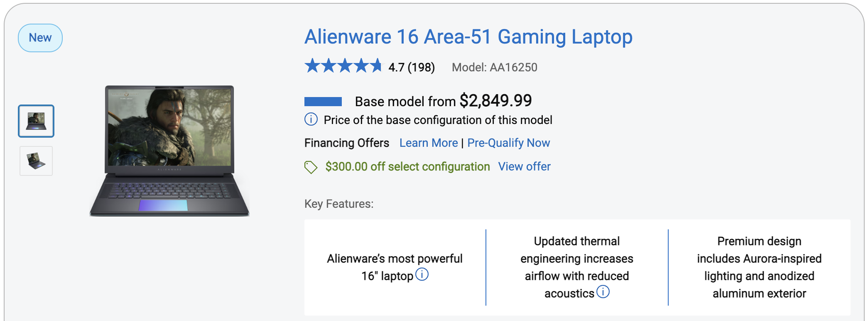Click the 'Learn More' financing link

(x=428, y=143)
